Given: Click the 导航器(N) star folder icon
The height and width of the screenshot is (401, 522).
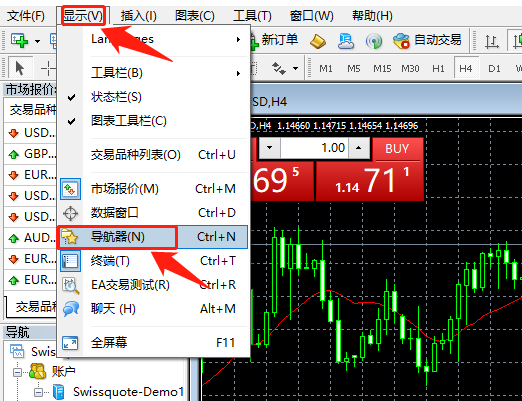Looking at the screenshot, I should coord(70,237).
